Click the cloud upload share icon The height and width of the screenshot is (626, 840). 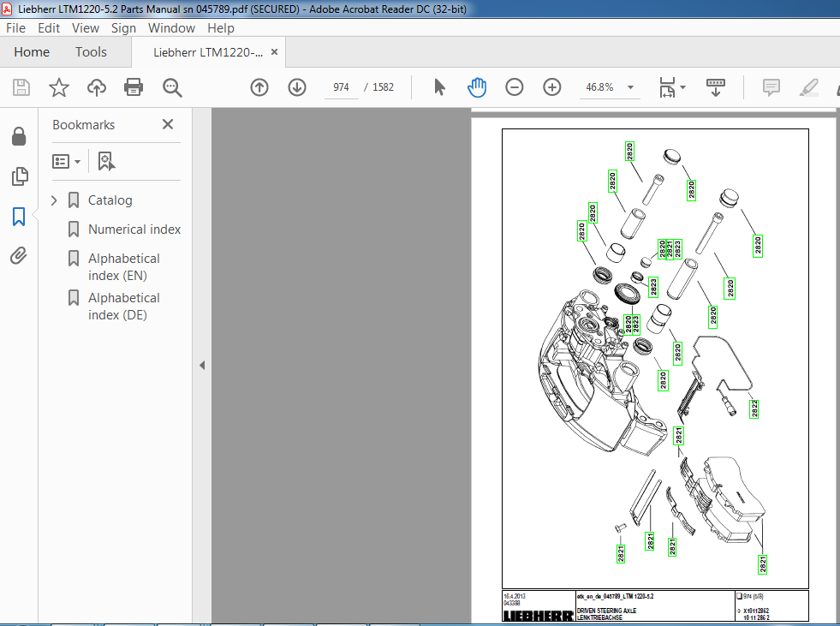[x=97, y=87]
